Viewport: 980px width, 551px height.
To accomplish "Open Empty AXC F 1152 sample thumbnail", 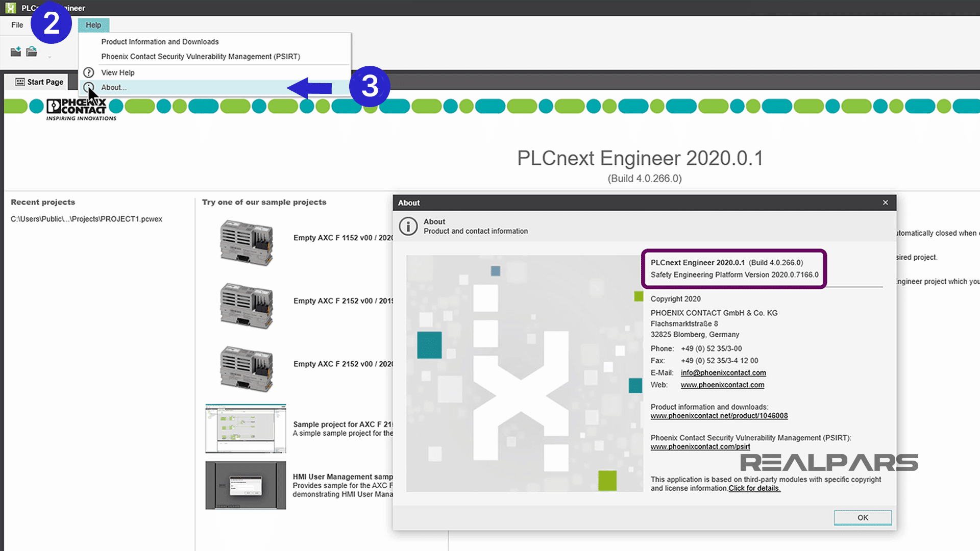I will pos(246,243).
